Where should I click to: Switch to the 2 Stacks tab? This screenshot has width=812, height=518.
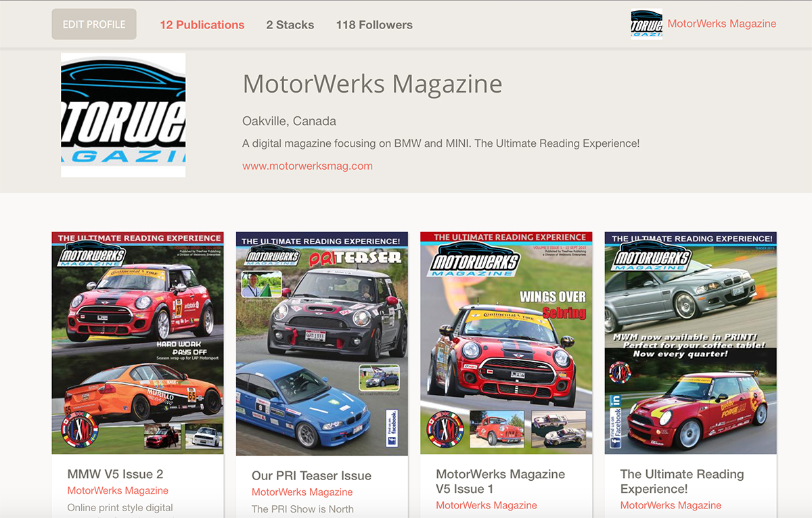coord(290,25)
